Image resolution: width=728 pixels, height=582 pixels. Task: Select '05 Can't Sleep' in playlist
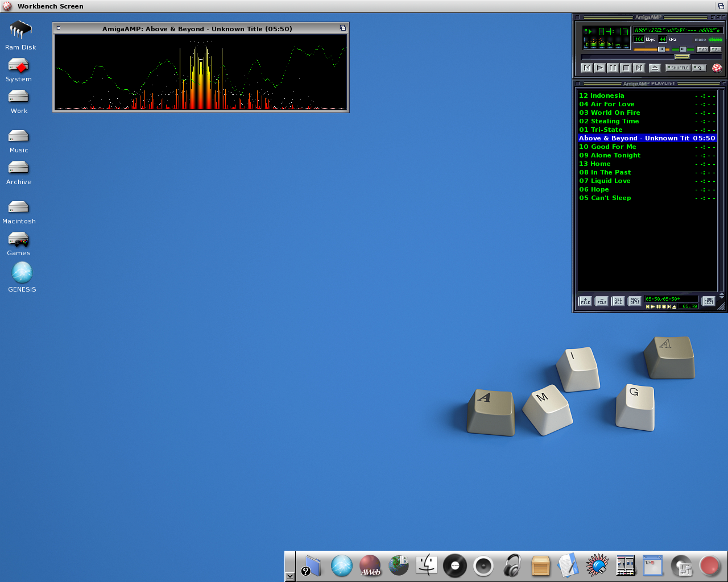click(647, 198)
